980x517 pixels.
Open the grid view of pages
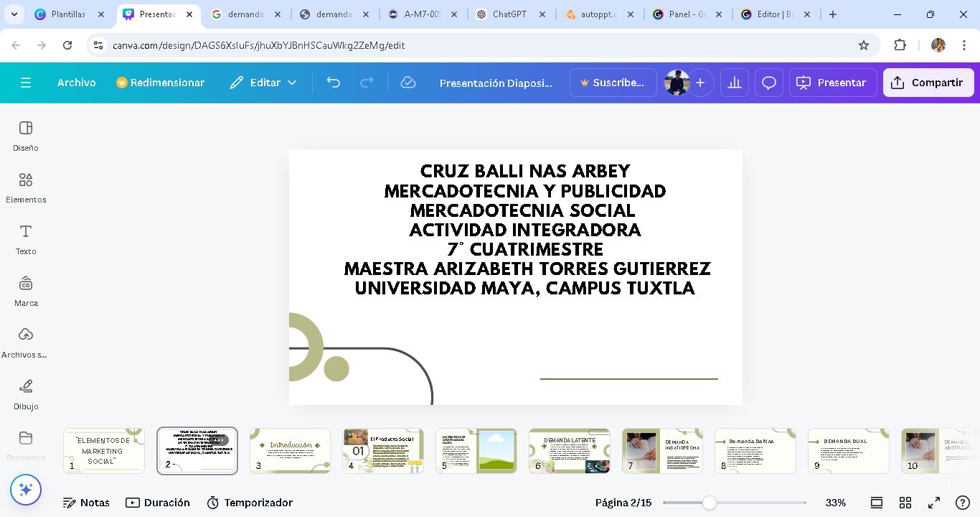click(905, 503)
